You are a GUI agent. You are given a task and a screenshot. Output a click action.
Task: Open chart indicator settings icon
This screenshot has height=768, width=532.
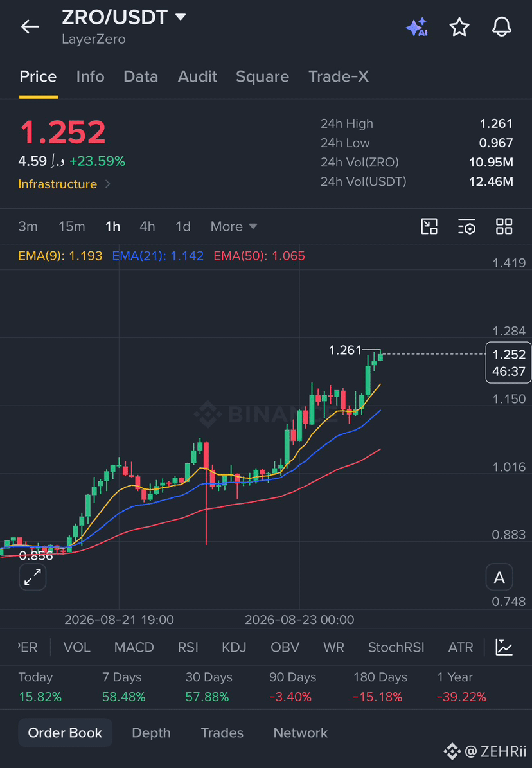tap(466, 226)
